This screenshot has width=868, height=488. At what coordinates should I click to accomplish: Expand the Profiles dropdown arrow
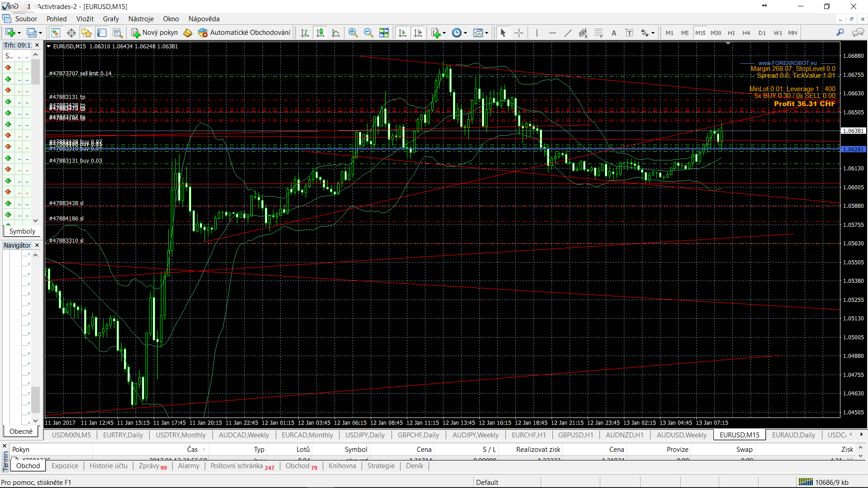click(x=40, y=33)
